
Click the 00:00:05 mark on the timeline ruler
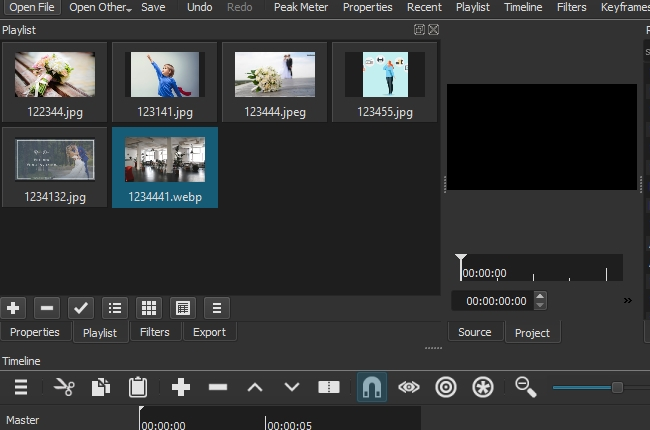289,425
